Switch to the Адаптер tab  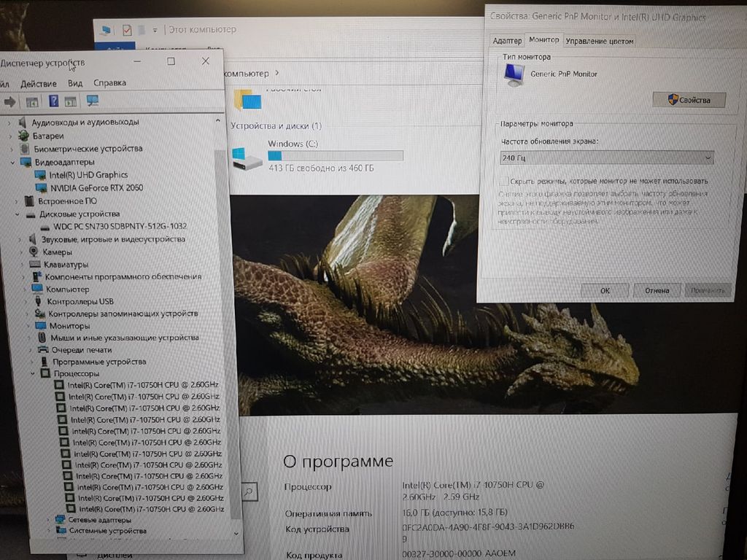pyautogui.click(x=506, y=41)
